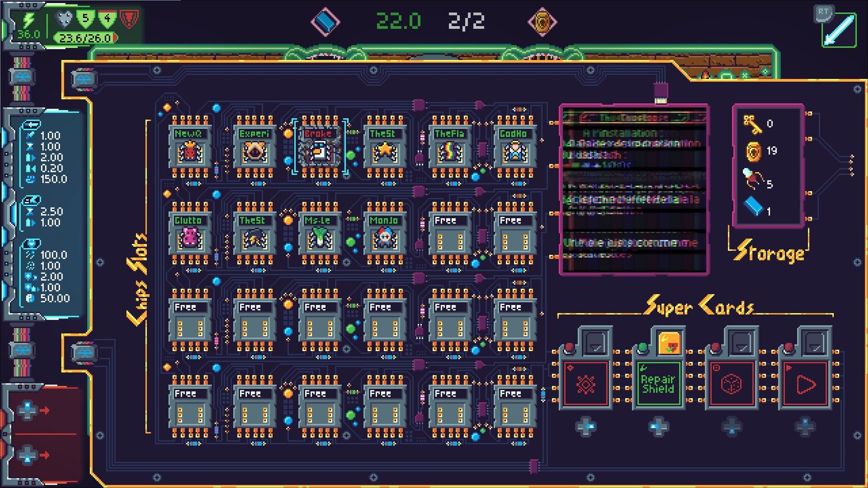Expand the first weapon stats section header

coord(32,124)
